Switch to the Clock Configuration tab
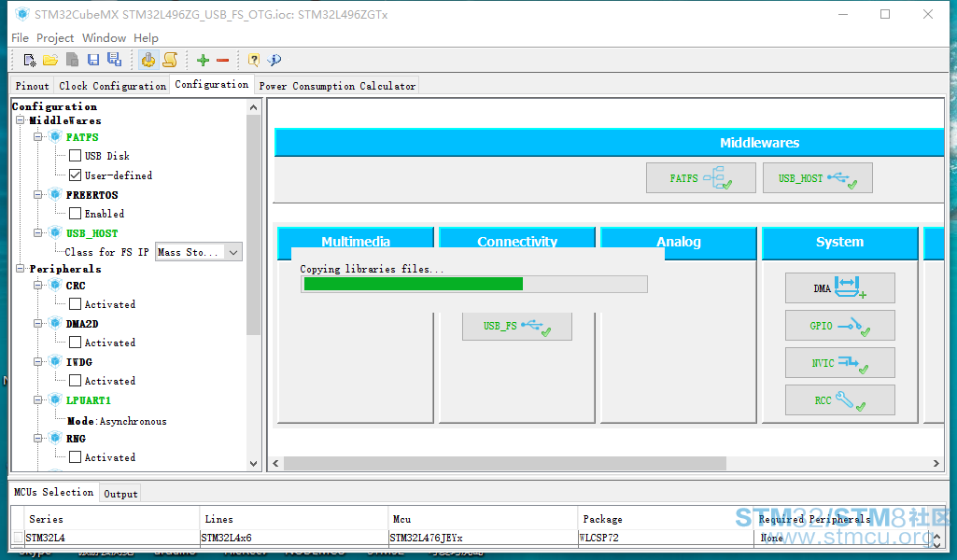 pos(112,86)
